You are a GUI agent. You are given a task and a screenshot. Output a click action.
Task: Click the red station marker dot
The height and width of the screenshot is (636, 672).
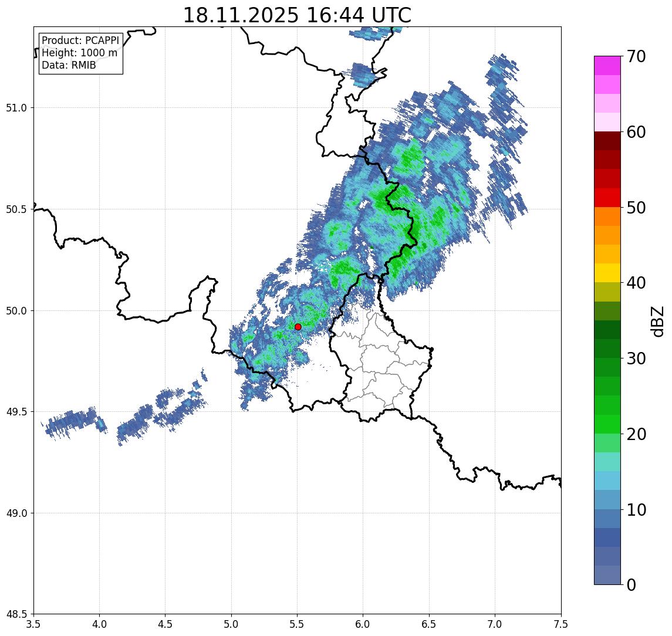(x=298, y=327)
